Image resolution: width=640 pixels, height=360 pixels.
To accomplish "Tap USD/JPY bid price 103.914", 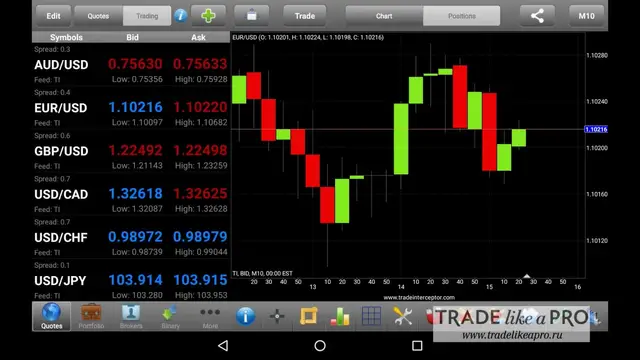I will [135, 280].
